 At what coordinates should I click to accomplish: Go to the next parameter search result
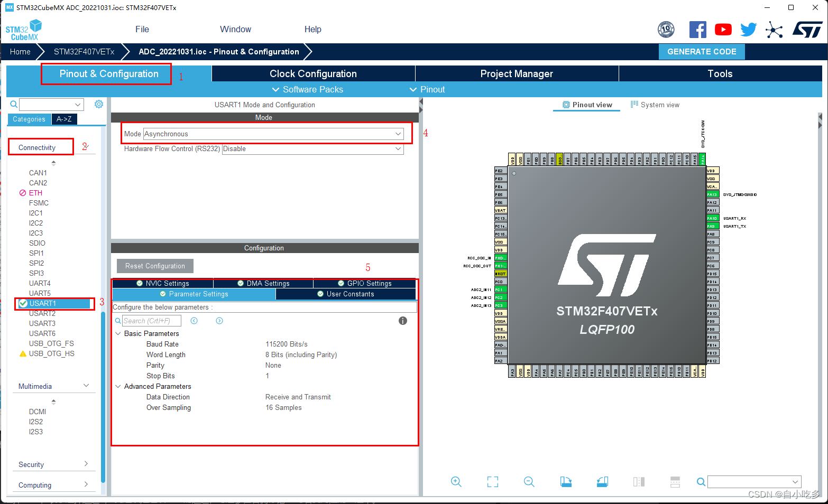tap(219, 321)
